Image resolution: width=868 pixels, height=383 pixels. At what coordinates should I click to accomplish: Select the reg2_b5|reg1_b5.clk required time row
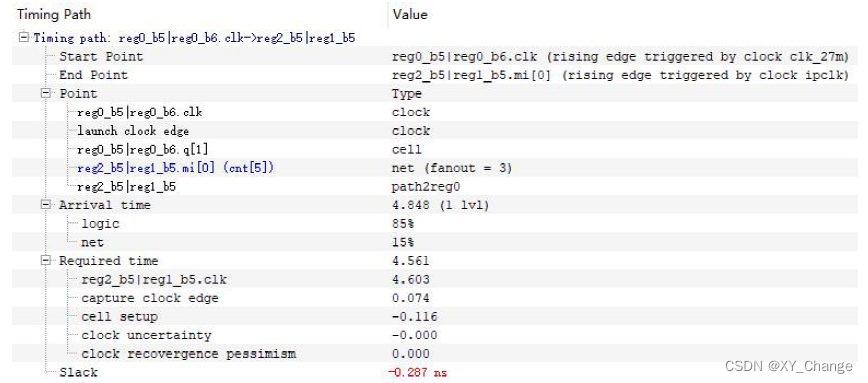[x=435, y=280]
